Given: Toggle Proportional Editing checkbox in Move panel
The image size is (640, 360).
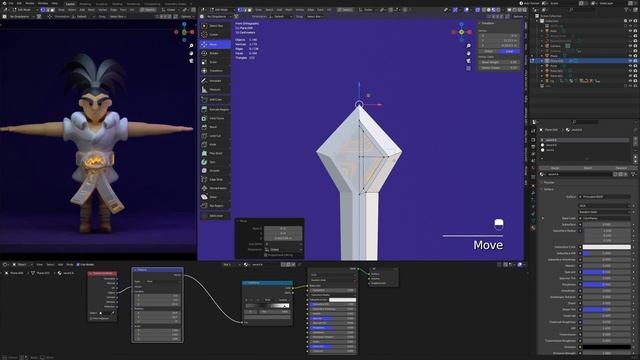Looking at the screenshot, I should pos(266,255).
